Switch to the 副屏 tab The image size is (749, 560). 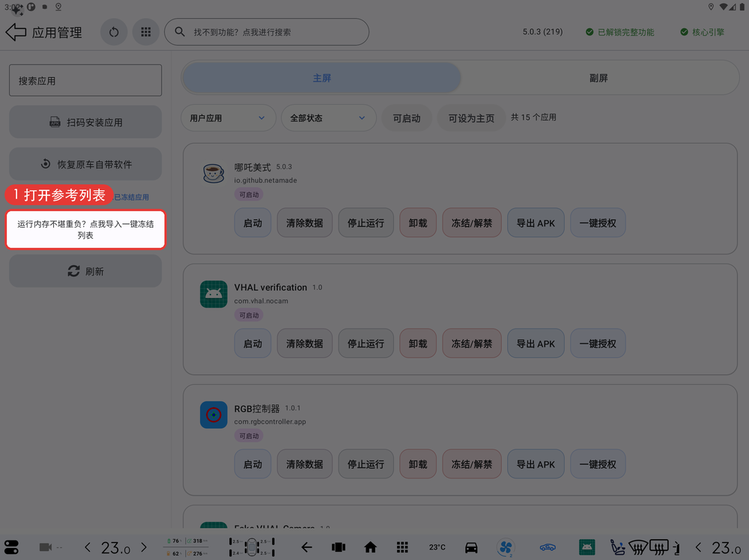598,78
